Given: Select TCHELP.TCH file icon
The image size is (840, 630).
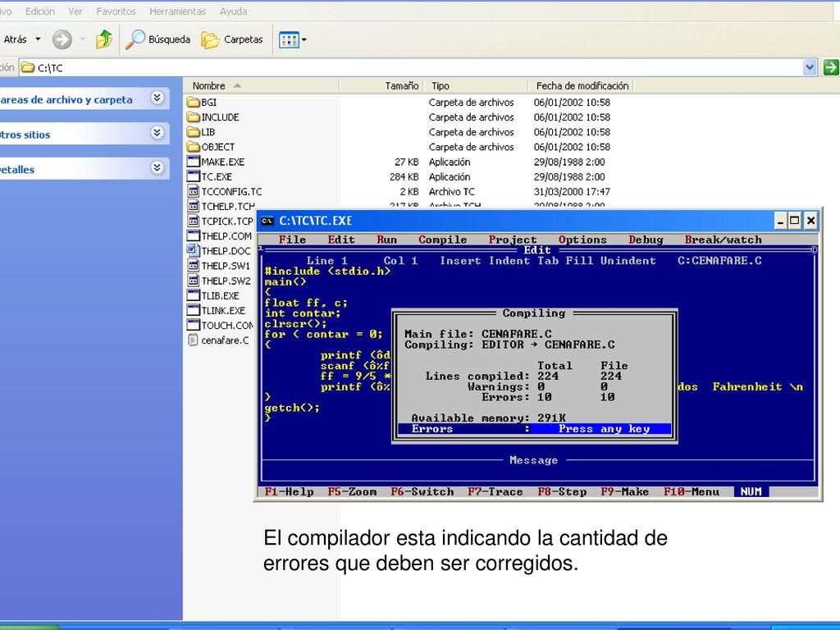Looking at the screenshot, I should point(194,206).
